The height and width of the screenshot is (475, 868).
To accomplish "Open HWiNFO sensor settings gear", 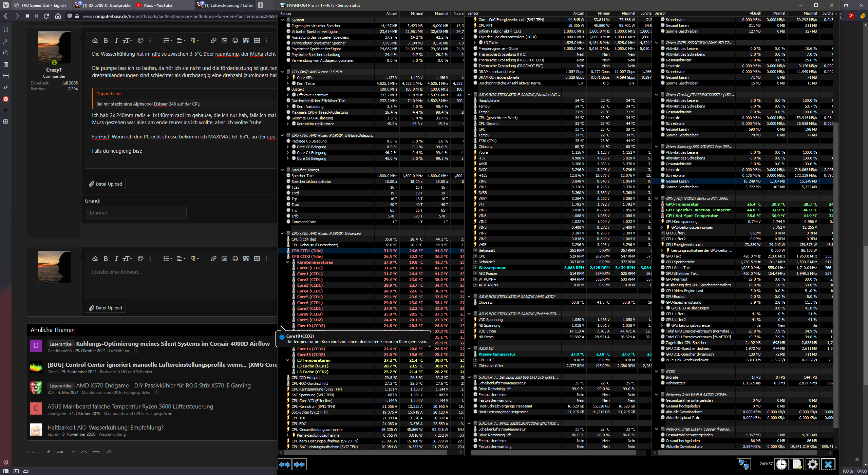I will [812, 464].
